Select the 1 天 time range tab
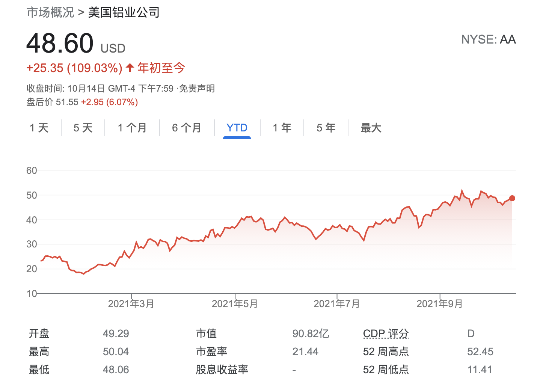This screenshot has width=546, height=392. (39, 128)
